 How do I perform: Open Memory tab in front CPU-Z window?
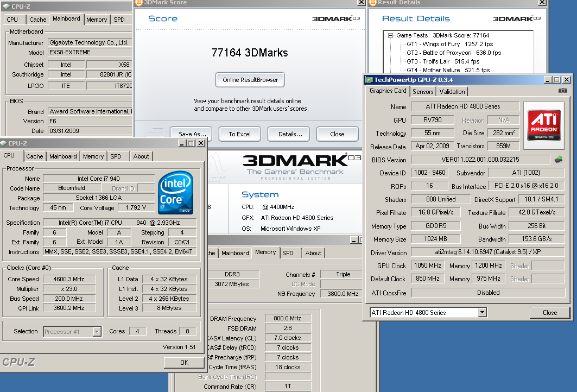[x=93, y=156]
